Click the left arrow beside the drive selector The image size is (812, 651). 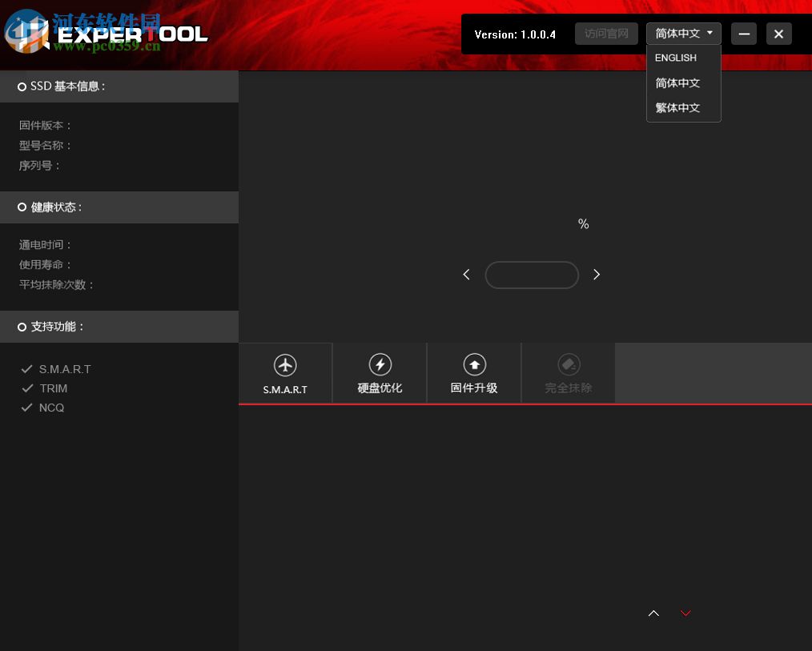(x=466, y=274)
